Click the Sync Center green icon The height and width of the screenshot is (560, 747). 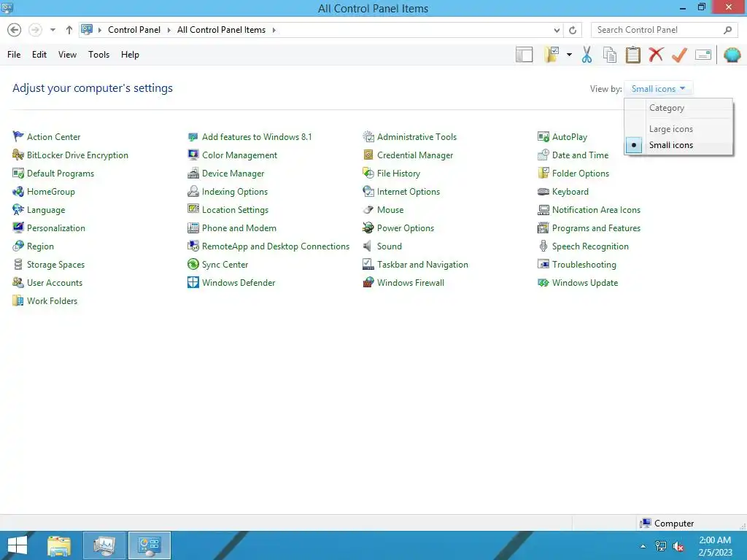[193, 264]
